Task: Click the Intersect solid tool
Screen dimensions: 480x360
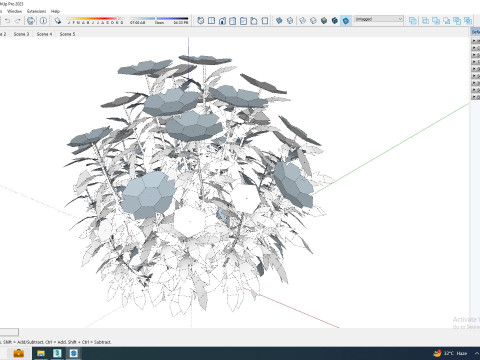Action: point(425,21)
